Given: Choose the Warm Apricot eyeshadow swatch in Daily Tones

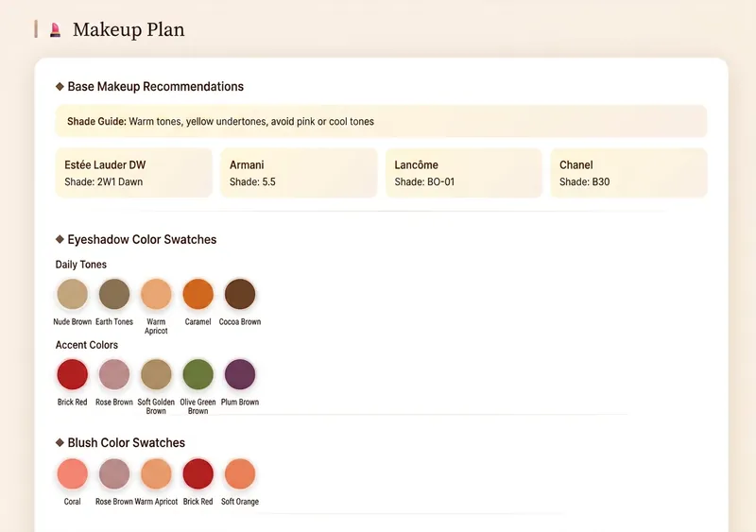Looking at the screenshot, I should point(156,294).
